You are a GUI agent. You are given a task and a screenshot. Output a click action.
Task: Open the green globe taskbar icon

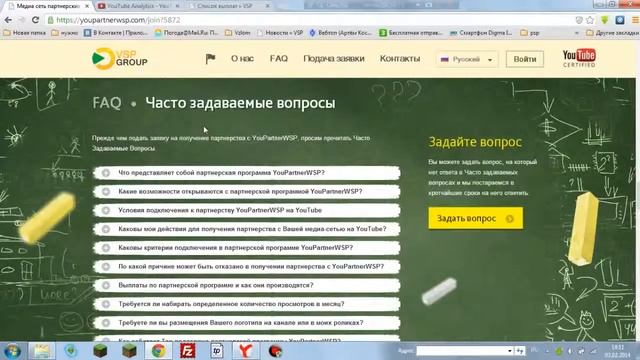[x=71, y=351]
